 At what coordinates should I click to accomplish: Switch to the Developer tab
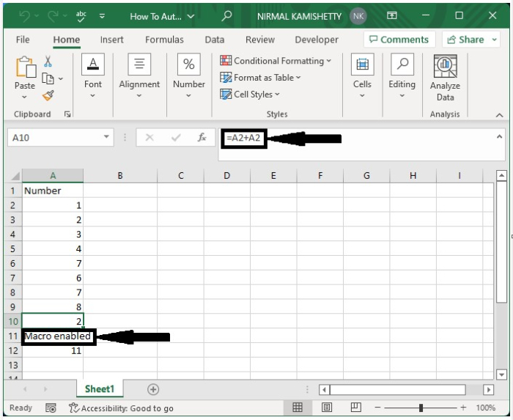(317, 40)
